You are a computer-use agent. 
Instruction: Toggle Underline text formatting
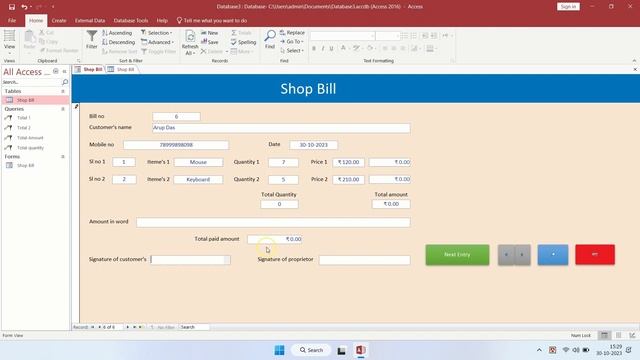click(x=331, y=49)
